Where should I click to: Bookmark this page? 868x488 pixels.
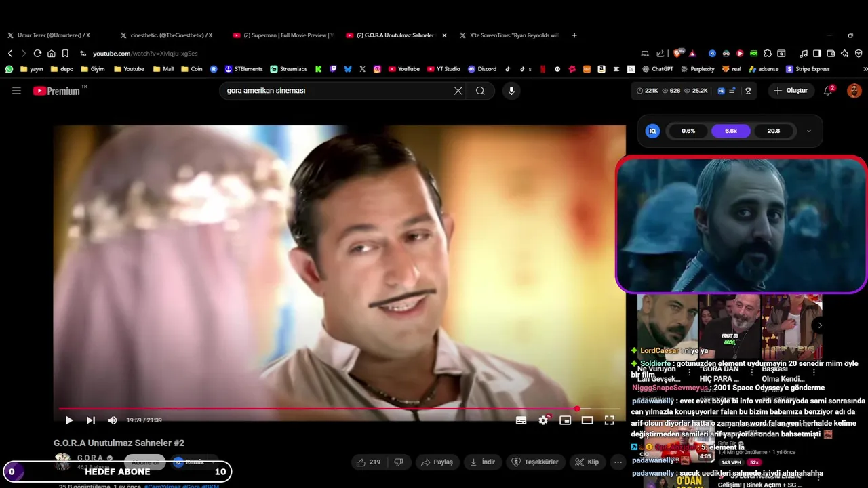(x=65, y=54)
